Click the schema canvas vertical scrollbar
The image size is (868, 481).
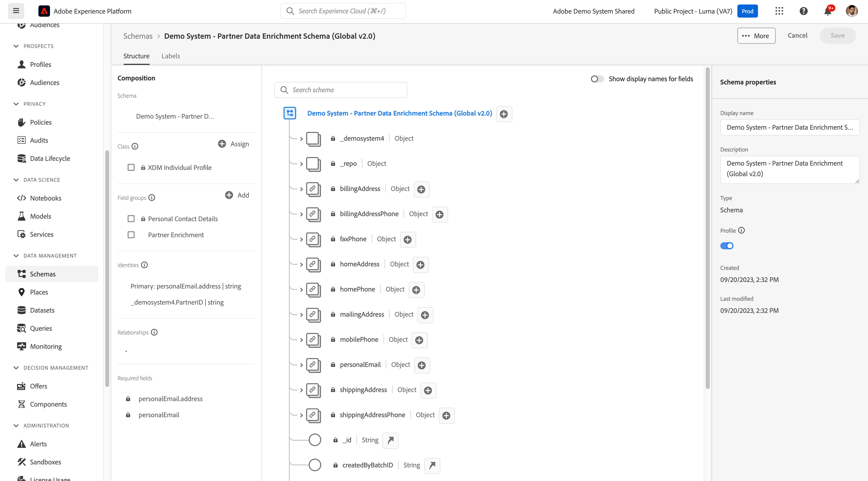(x=708, y=228)
